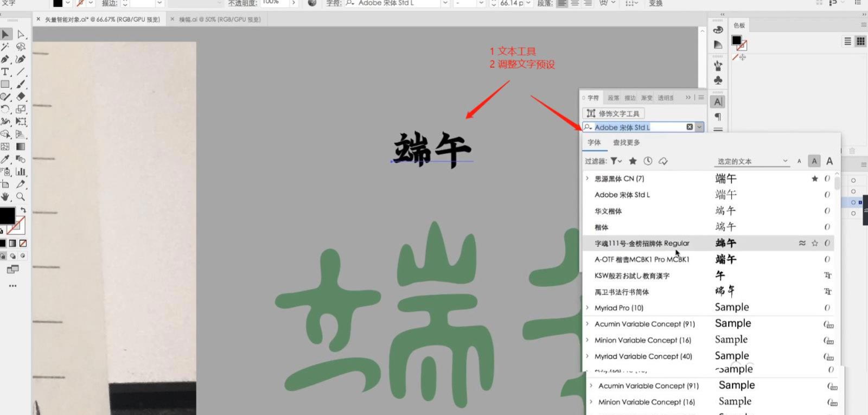Open the 字体 tab in font picker

pyautogui.click(x=594, y=143)
